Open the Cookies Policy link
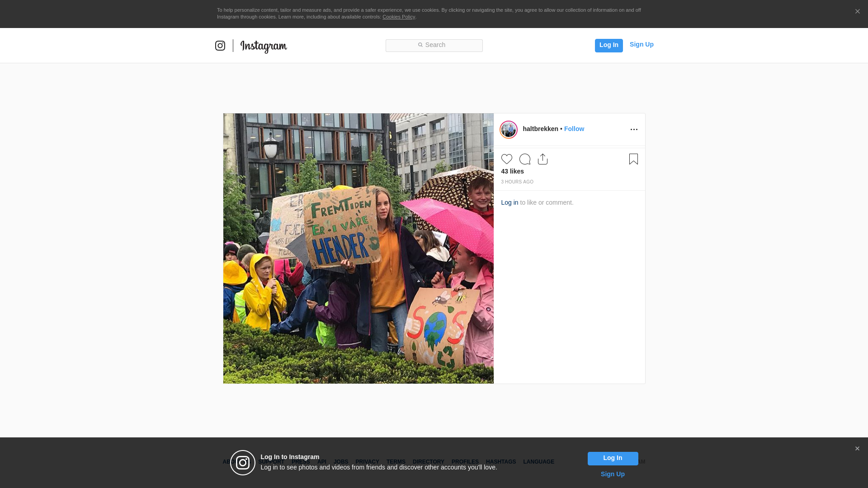 pyautogui.click(x=399, y=17)
